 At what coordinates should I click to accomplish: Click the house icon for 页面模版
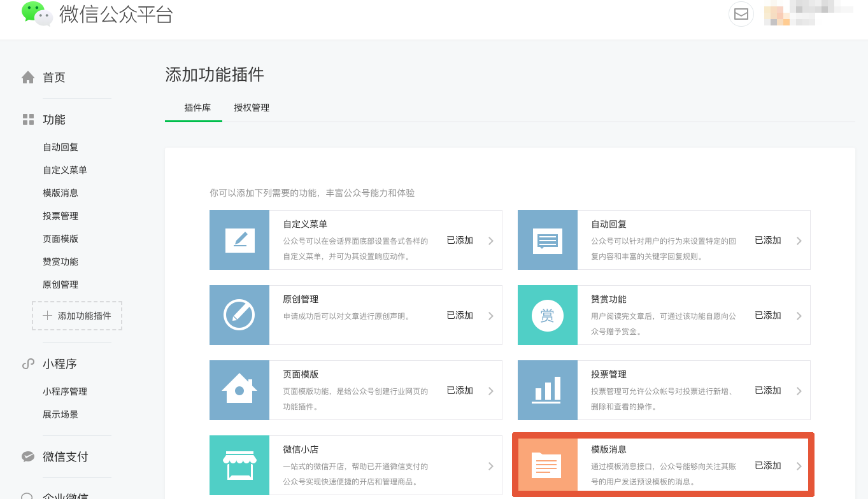coord(239,390)
